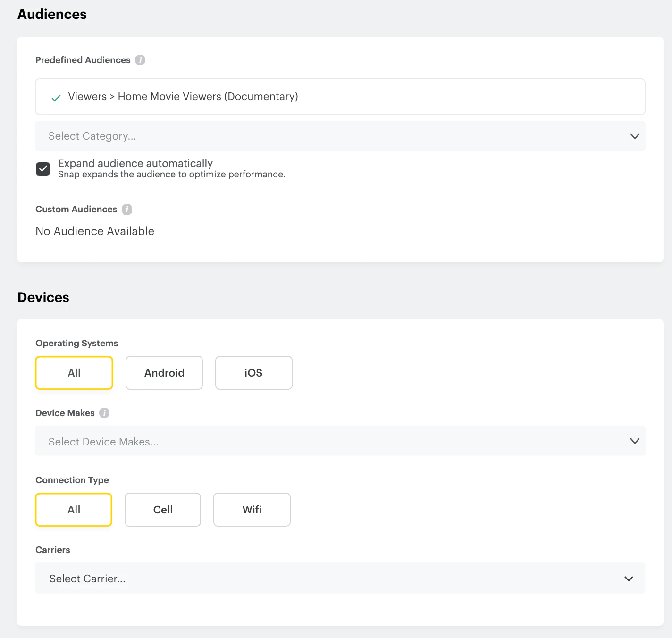Choose Cell connection type
This screenshot has width=672, height=638.
tap(163, 510)
